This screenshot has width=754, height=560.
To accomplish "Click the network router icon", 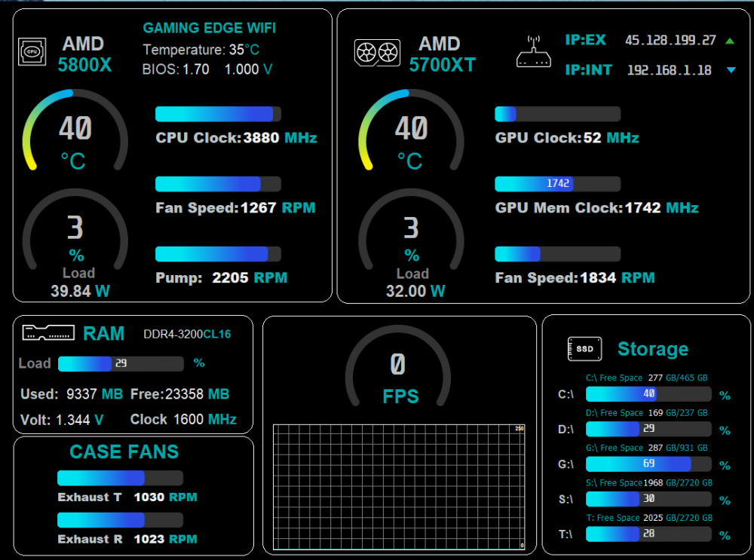I will (534, 53).
